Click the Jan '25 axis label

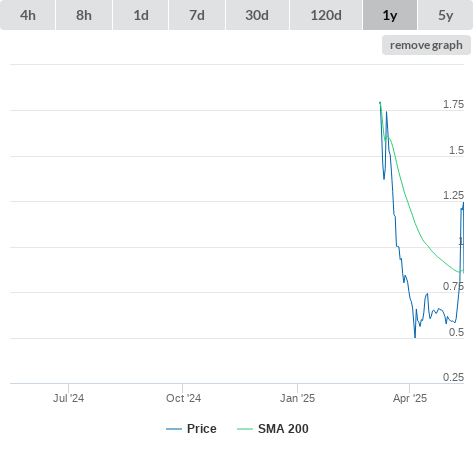click(297, 398)
